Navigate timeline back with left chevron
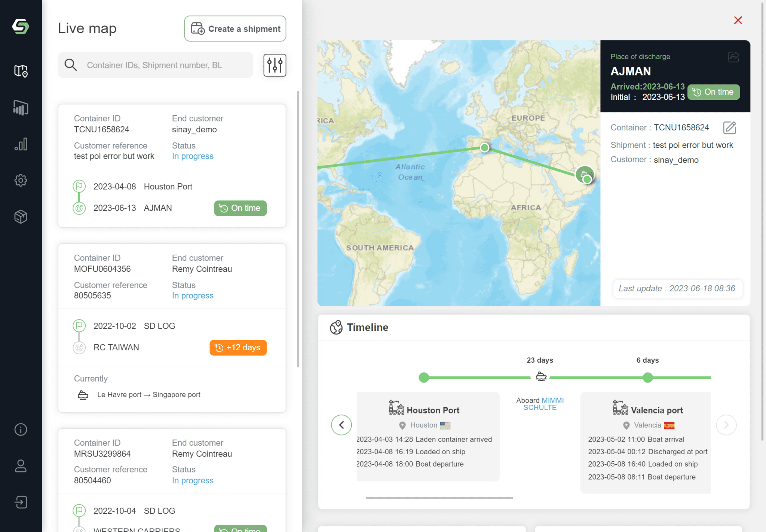Image resolution: width=766 pixels, height=532 pixels. click(341, 425)
